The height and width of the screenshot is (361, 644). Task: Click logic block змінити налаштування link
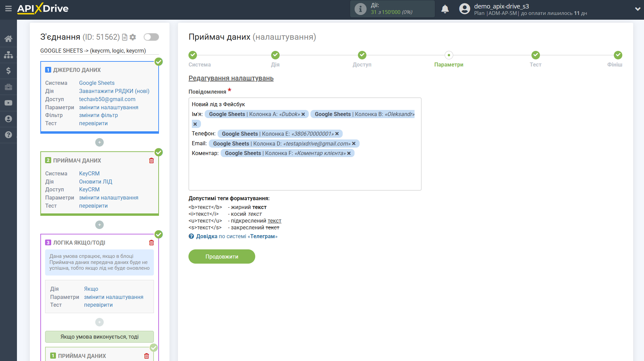(x=114, y=297)
